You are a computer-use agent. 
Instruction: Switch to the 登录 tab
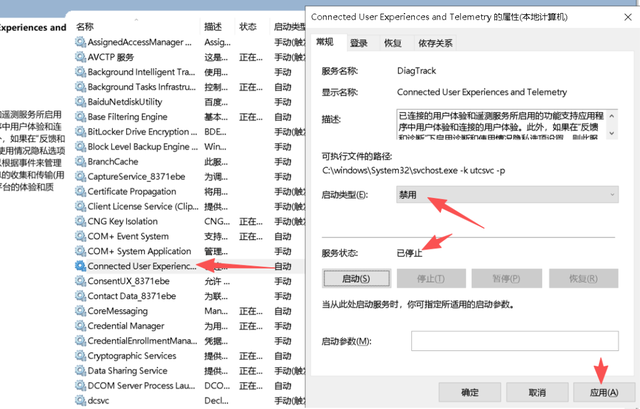tap(359, 43)
